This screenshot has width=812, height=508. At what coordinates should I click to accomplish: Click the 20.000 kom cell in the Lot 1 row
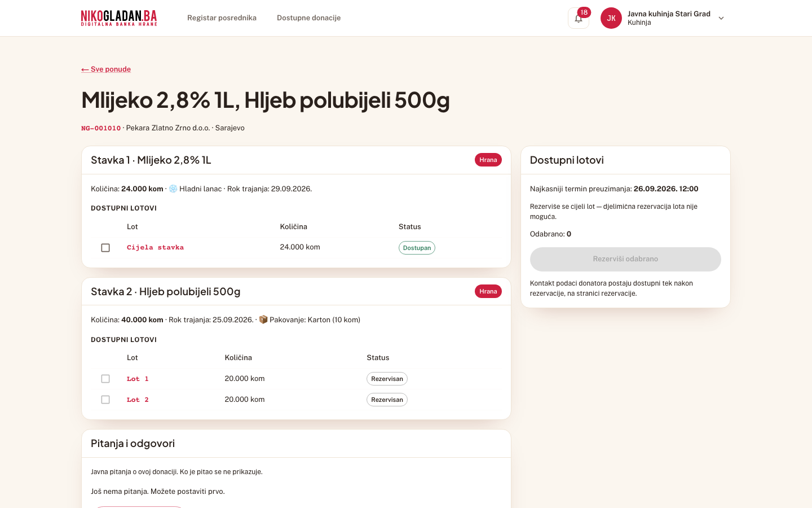point(245,379)
